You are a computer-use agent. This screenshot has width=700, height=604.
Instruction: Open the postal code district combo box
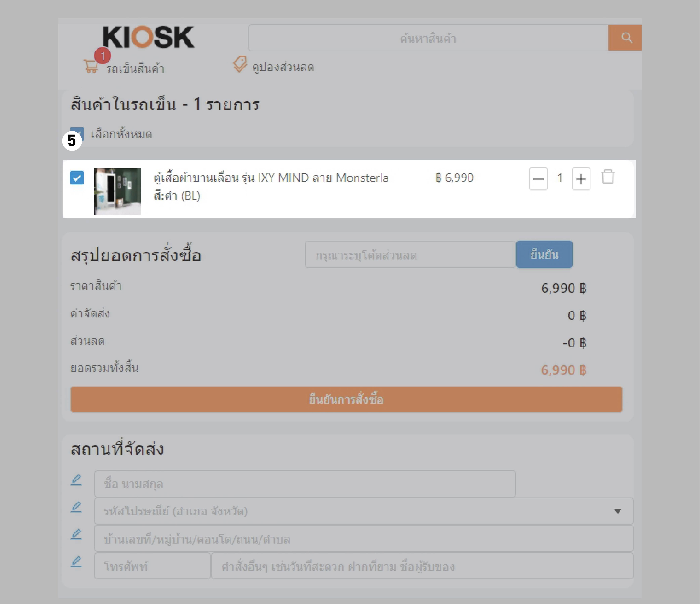(x=364, y=511)
